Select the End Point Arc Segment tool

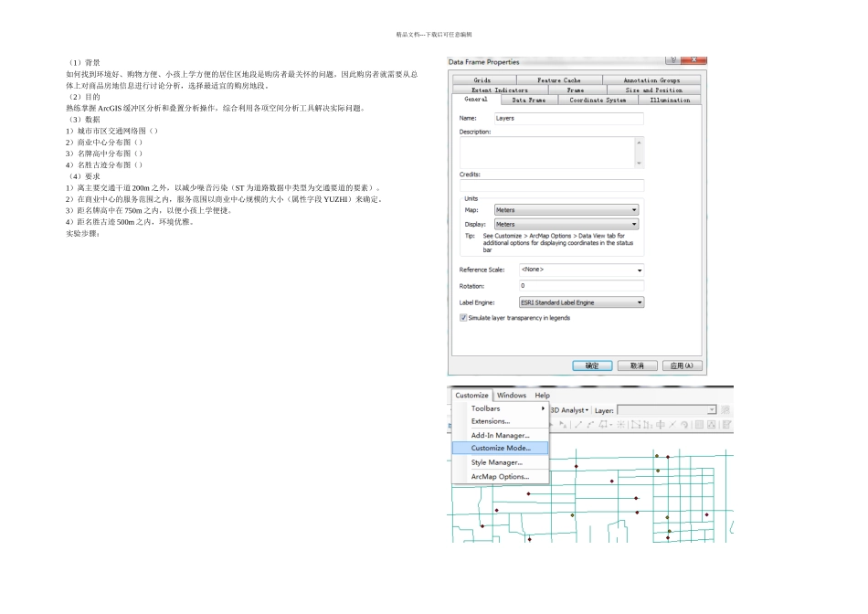590,425
